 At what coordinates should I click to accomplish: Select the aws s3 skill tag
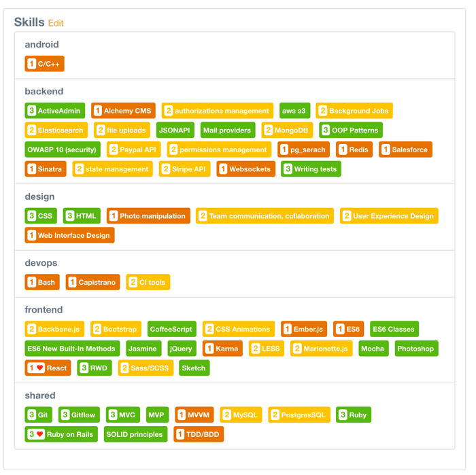coord(294,111)
